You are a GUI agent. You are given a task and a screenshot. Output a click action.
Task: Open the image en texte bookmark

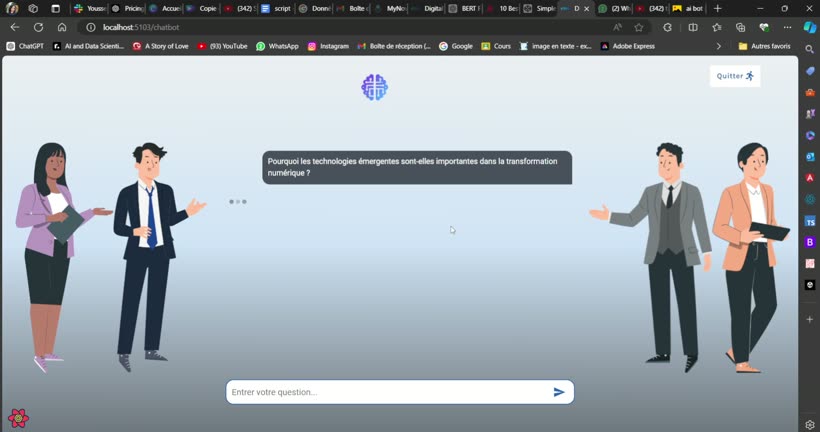[555, 46]
